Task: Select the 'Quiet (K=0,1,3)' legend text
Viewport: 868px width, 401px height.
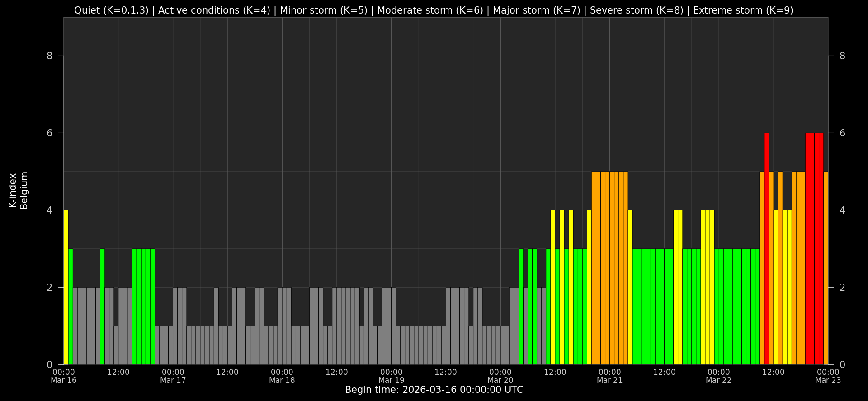Action: pos(111,10)
